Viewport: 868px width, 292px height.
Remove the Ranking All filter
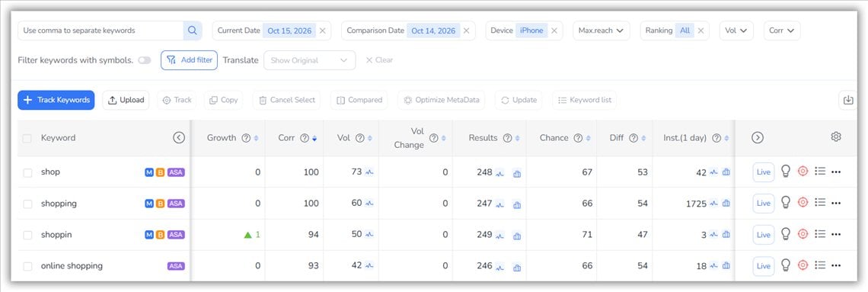click(700, 30)
